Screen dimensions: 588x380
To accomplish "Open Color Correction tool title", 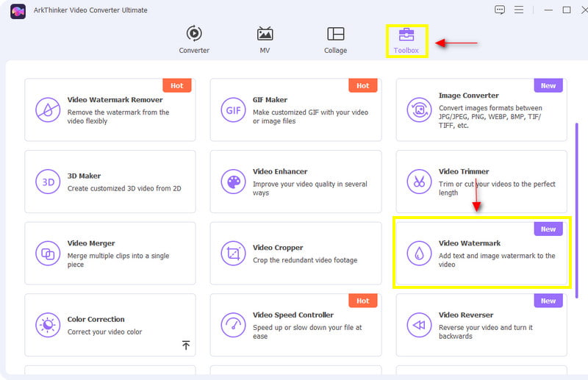I will coord(96,319).
